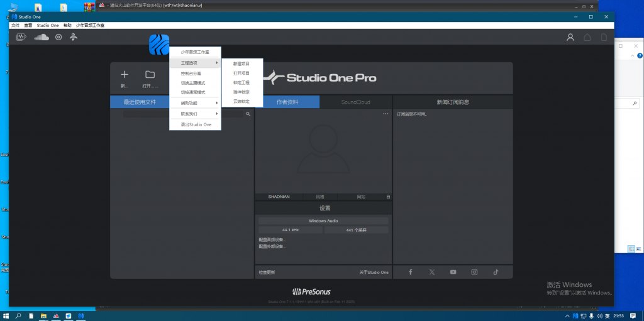Click the download-tray icon next to target icon
The width and height of the screenshot is (644, 321).
pos(74,37)
